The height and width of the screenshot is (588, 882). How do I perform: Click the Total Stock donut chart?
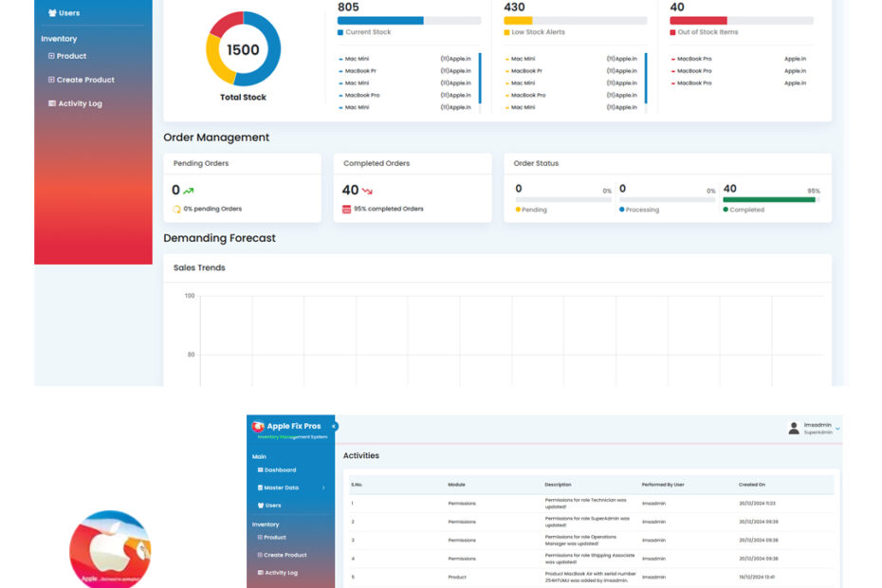[243, 49]
